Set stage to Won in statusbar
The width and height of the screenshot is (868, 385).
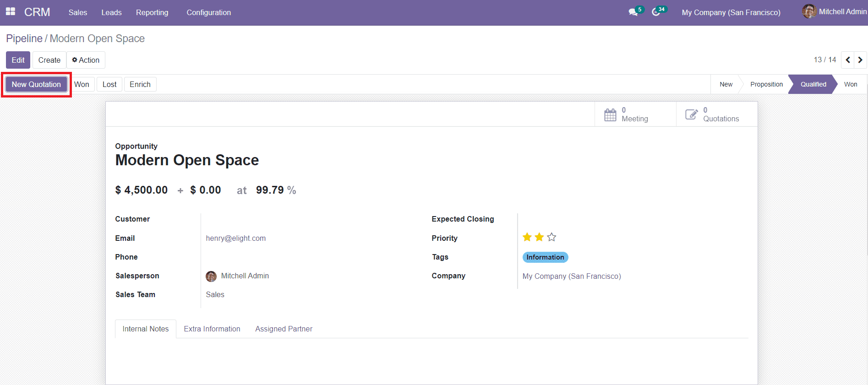point(851,84)
